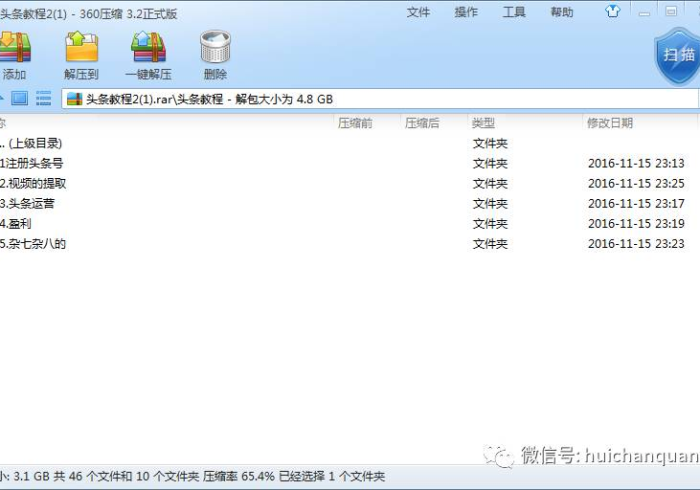Open the 文件 (File) menu
This screenshot has height=490, width=700.
point(418,12)
